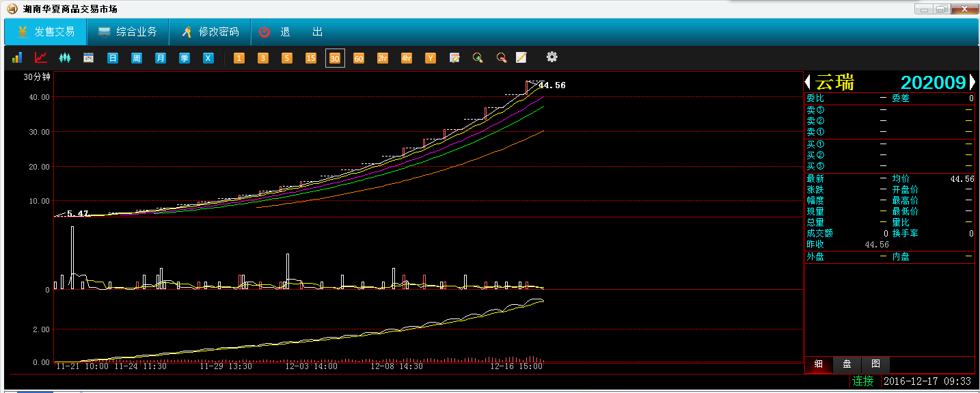Screen dimensions: 980x393
Task: Switch to candlestick K-line chart view
Action: (65, 58)
